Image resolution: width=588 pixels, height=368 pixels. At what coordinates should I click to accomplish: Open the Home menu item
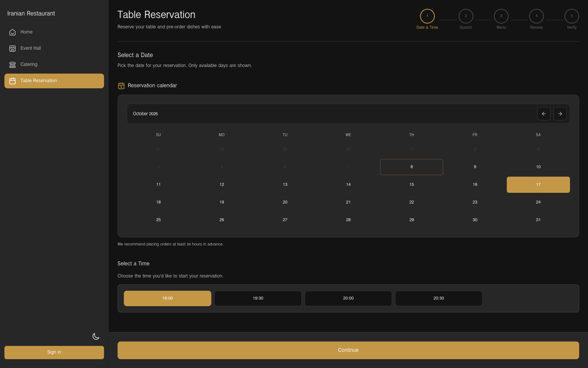pos(54,32)
